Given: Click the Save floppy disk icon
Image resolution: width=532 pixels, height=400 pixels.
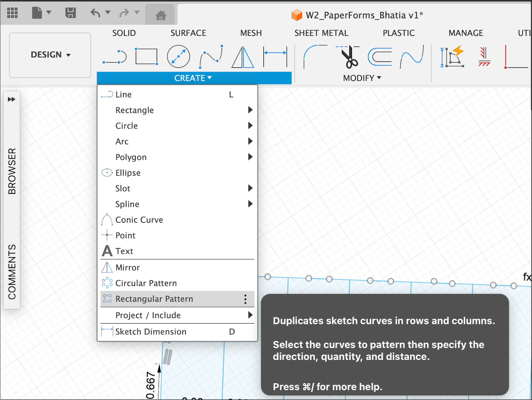Looking at the screenshot, I should 70,13.
